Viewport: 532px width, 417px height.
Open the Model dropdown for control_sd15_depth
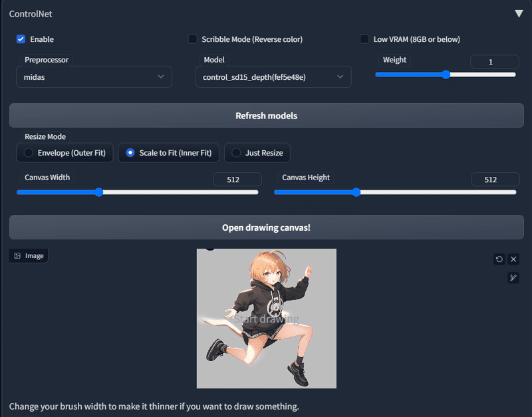point(273,76)
